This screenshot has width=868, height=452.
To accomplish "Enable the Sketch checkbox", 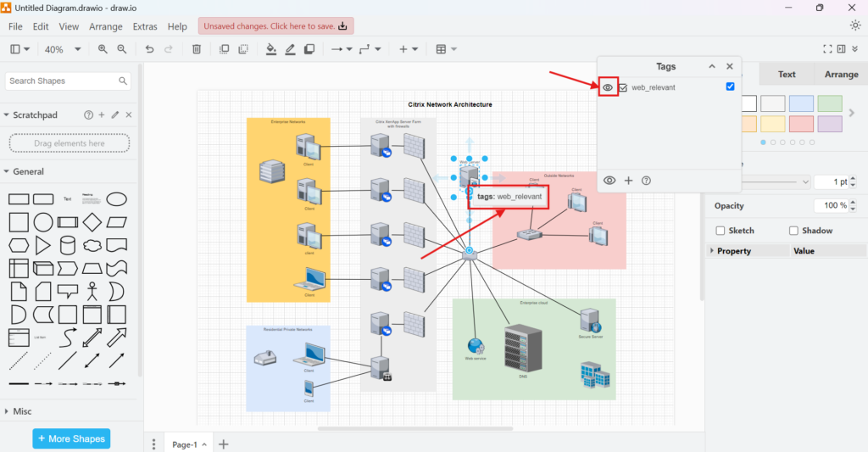I will pos(721,231).
